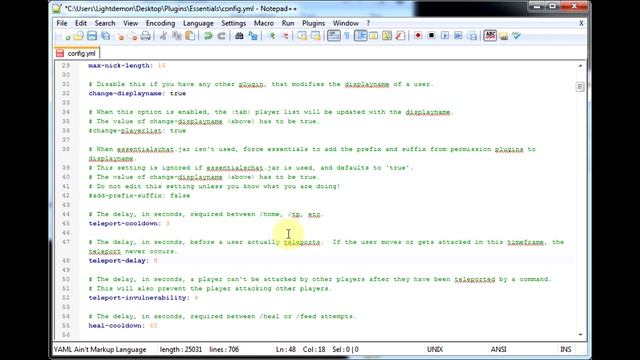This screenshot has width=640, height=360.
Task: Click the Close All toolbar icon
Action: 133,36
